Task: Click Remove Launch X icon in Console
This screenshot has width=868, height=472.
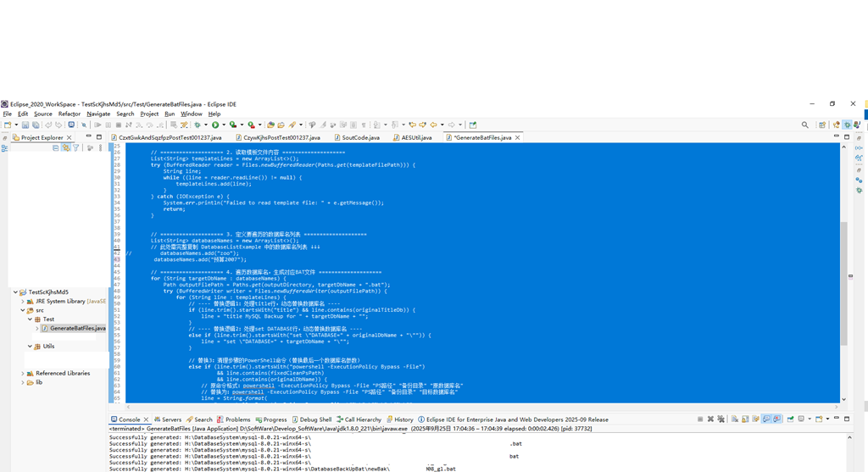Action: [x=710, y=419]
